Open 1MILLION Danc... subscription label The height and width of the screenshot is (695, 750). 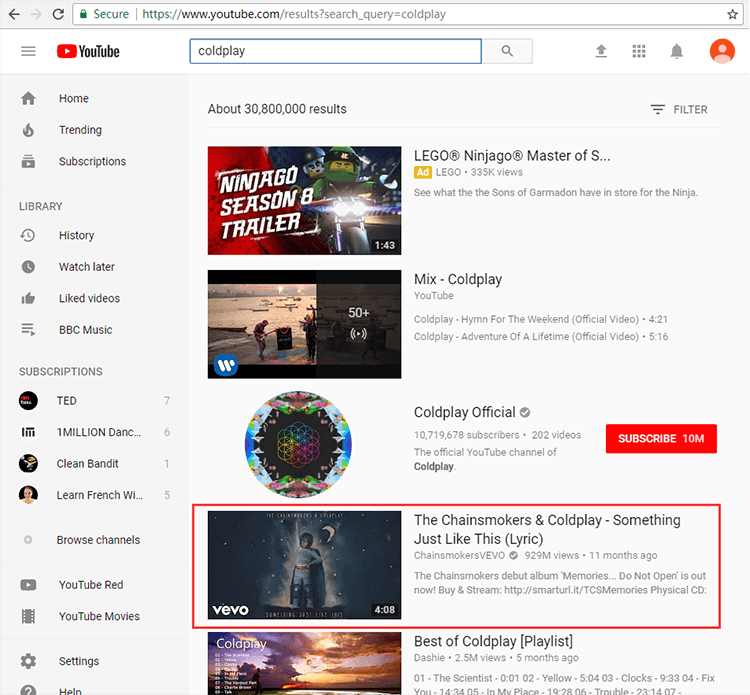[x=99, y=432]
